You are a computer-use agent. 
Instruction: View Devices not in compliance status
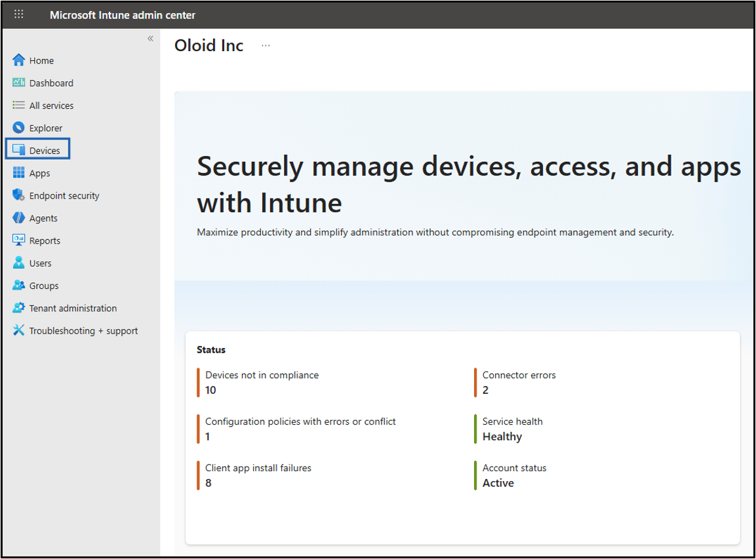click(262, 383)
